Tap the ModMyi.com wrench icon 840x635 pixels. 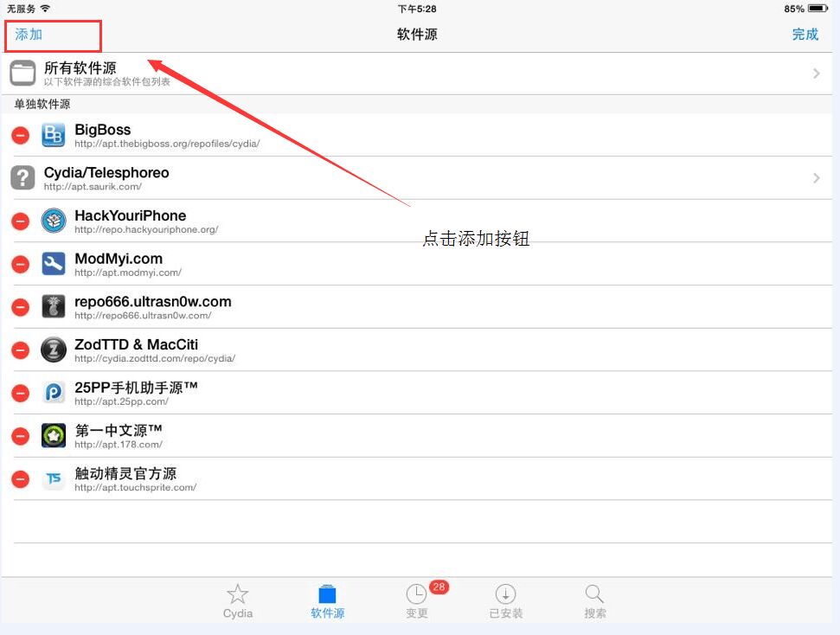[x=54, y=264]
